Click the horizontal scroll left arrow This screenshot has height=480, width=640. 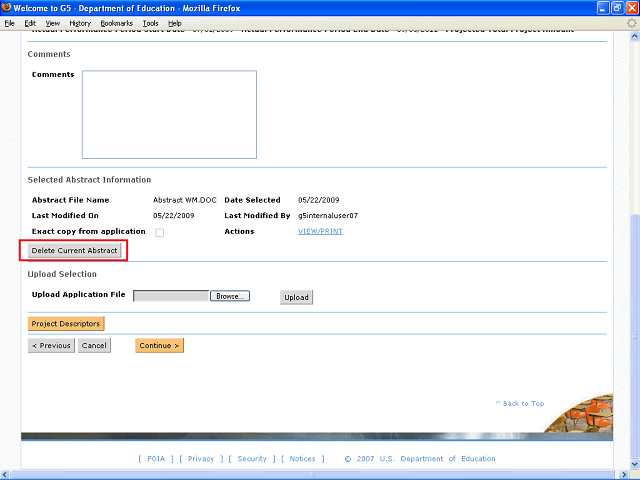click(4, 475)
